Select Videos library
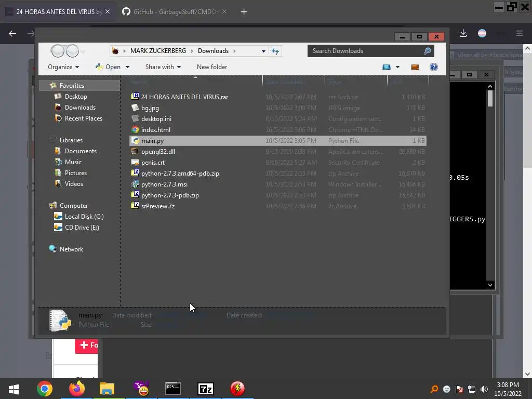This screenshot has height=399, width=532. click(x=74, y=184)
